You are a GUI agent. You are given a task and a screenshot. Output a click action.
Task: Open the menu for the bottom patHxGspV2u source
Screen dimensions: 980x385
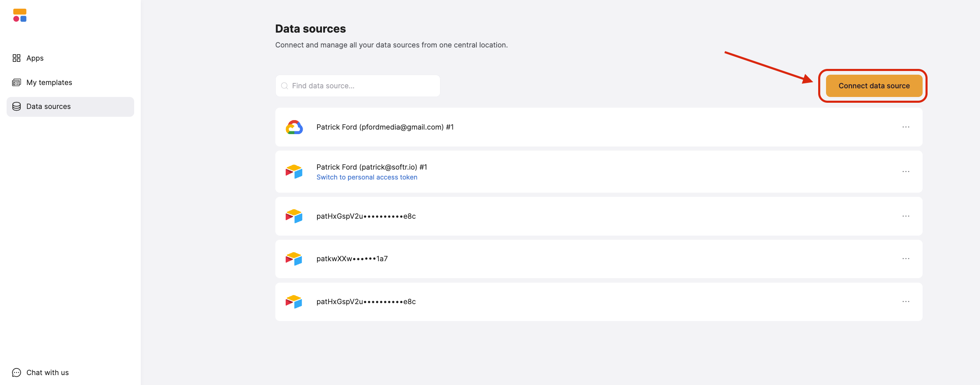point(906,302)
